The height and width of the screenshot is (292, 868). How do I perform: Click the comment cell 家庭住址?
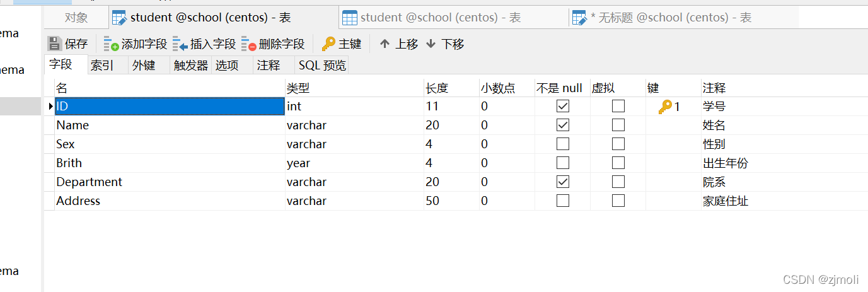[x=784, y=201]
